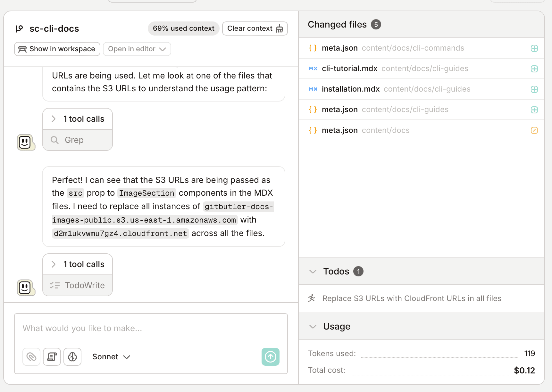Viewport: 552px width, 392px height.
Task: Click the green added icon next to installation.mdx
Action: (534, 89)
